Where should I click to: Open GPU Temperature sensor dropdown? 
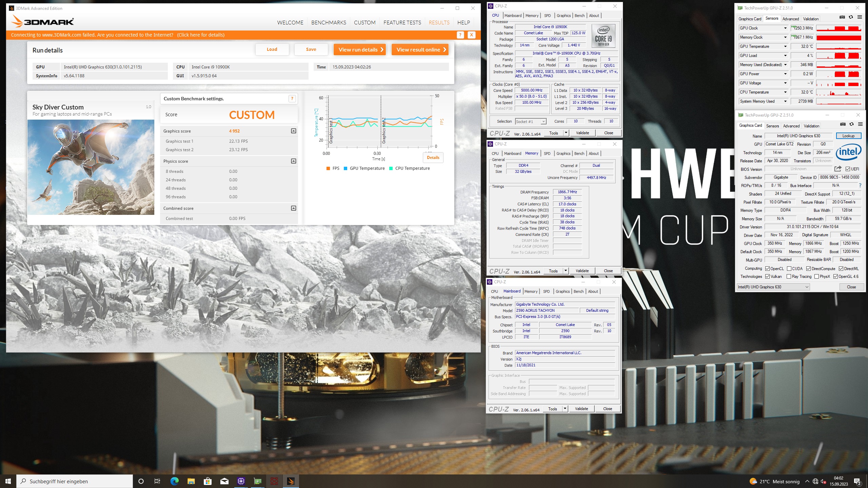[785, 46]
